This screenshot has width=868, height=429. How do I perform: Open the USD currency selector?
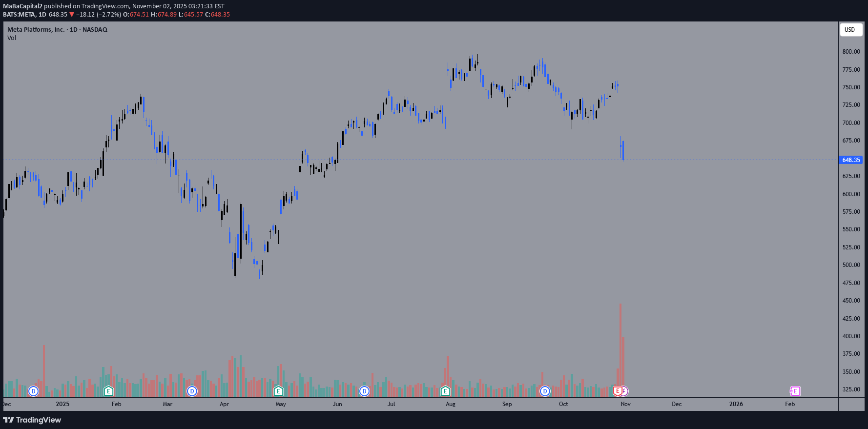851,30
